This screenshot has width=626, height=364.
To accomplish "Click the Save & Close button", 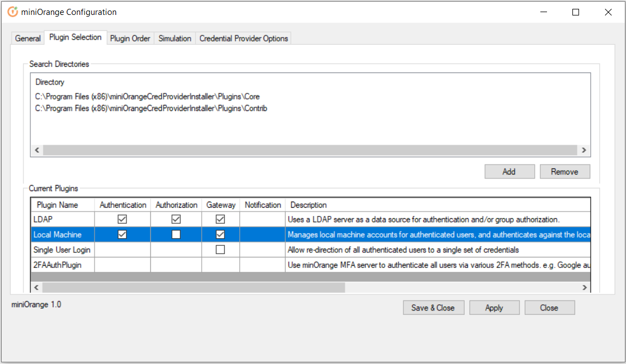I will click(x=434, y=308).
